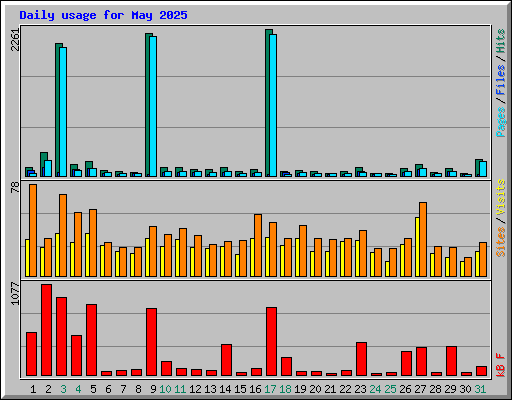Click the tall cyan pages bar for day 9
The width and height of the screenshot is (512, 400).
tap(153, 107)
